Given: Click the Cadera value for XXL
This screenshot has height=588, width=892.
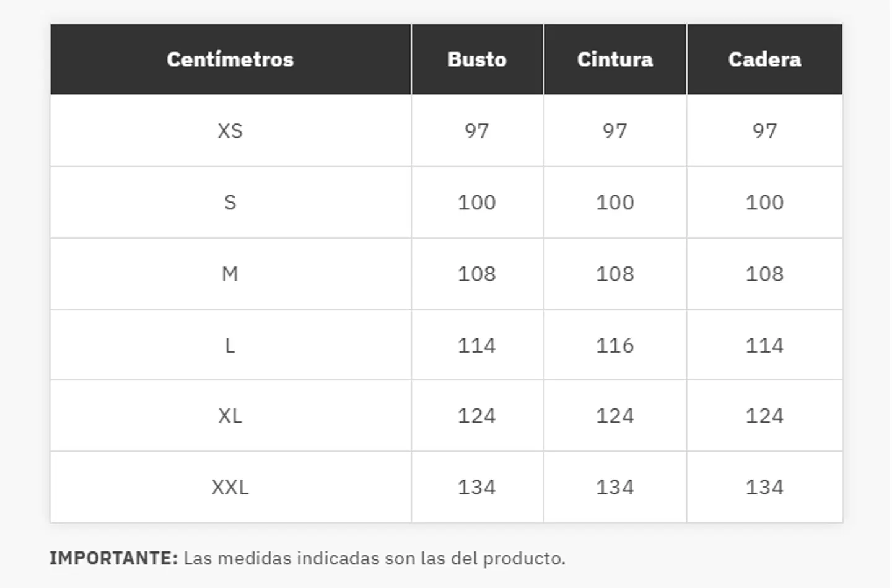Looking at the screenshot, I should coord(764,487).
